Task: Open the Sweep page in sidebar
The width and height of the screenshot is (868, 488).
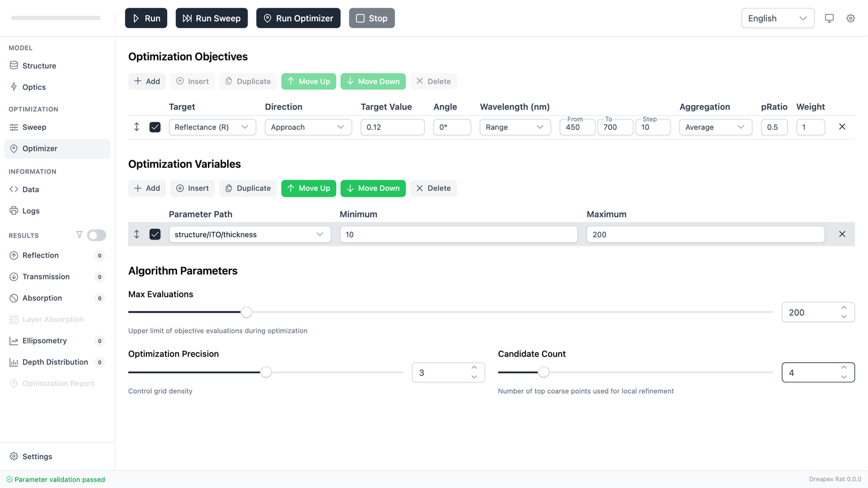Action: (34, 127)
